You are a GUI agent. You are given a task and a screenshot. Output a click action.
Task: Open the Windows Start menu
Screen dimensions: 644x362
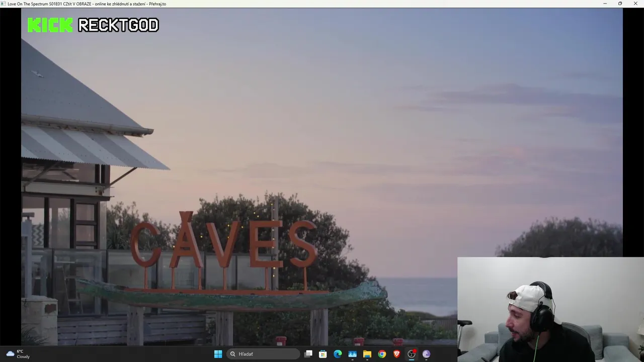pyautogui.click(x=218, y=354)
